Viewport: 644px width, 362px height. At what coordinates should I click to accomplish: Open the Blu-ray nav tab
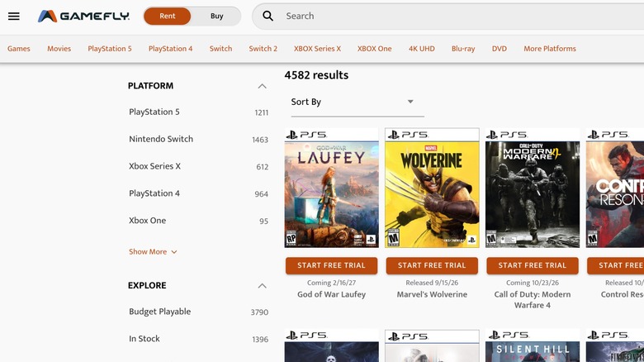(463, 49)
